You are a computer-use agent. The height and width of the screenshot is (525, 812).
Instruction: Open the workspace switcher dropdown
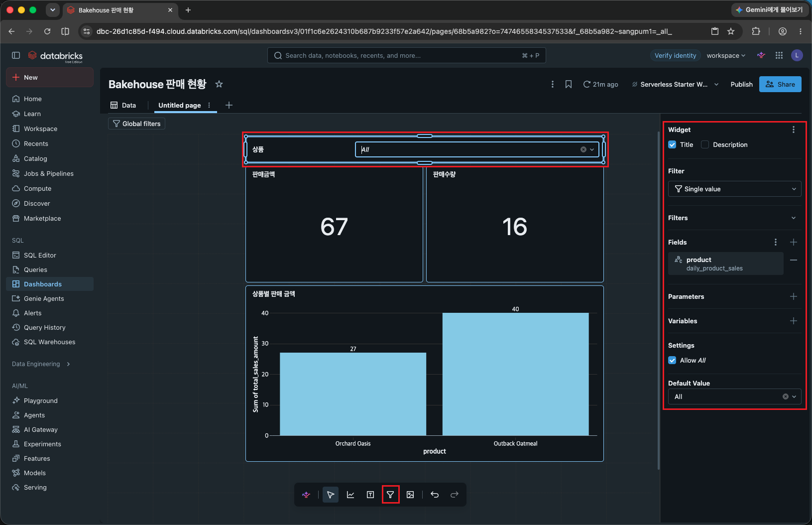[726, 55]
